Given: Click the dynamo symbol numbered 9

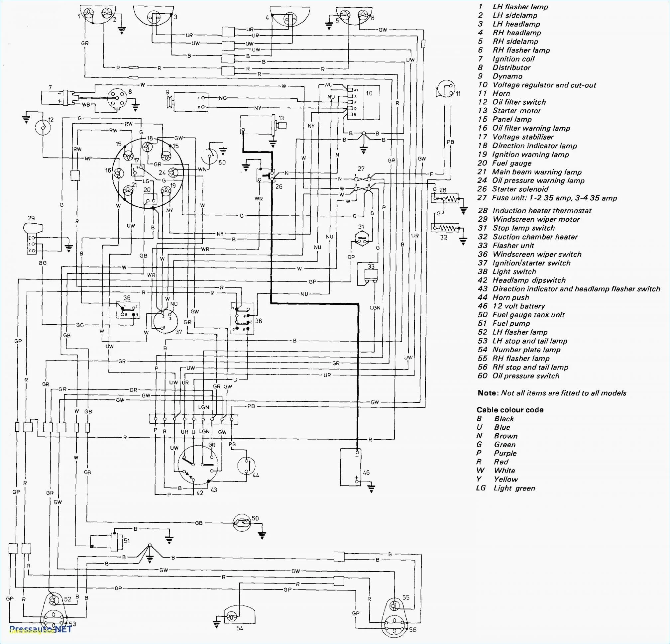Looking at the screenshot, I should click(187, 102).
